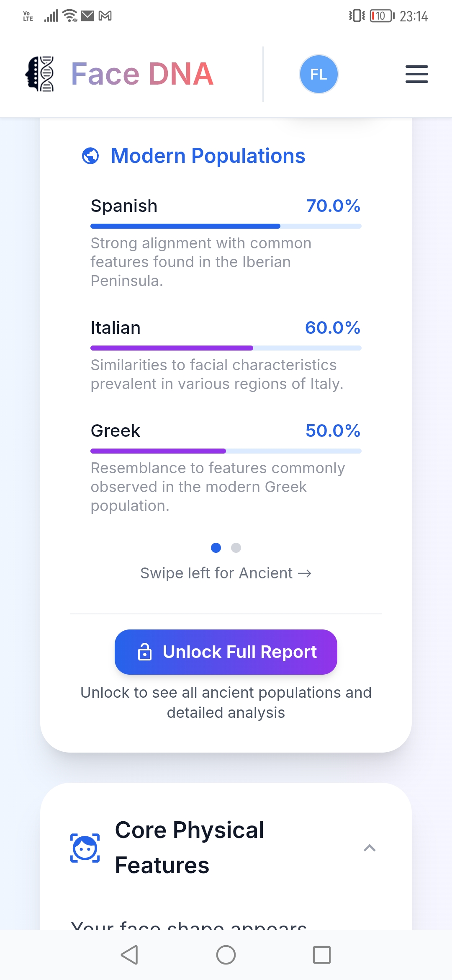Tap the lock icon on Unlock Full Report
The image size is (452, 980).
click(145, 652)
